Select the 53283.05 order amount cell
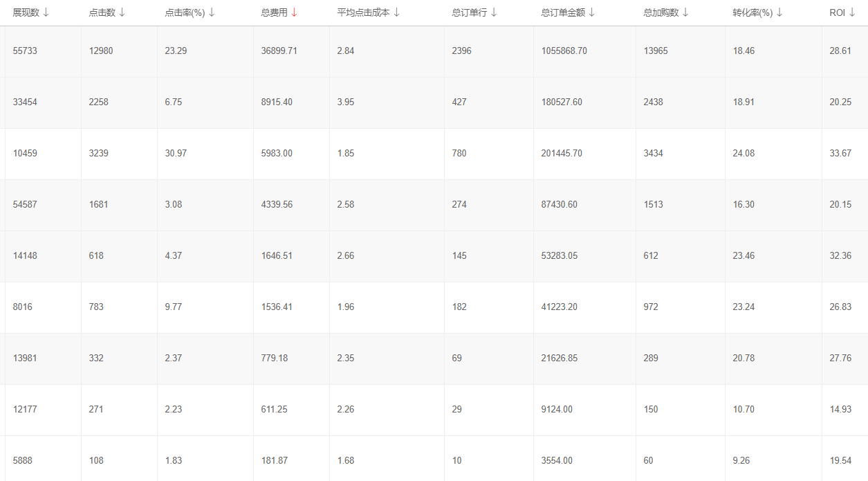868x481 pixels. pos(559,256)
